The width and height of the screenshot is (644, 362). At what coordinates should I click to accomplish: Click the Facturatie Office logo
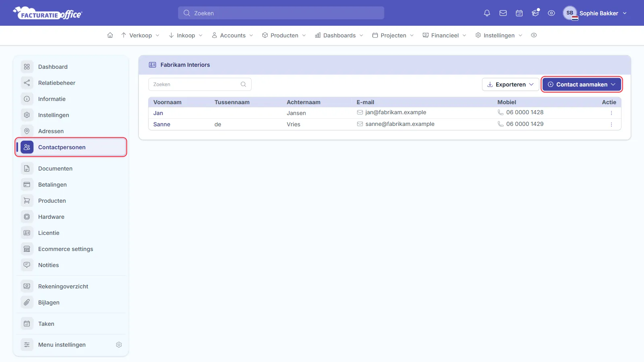tap(47, 13)
